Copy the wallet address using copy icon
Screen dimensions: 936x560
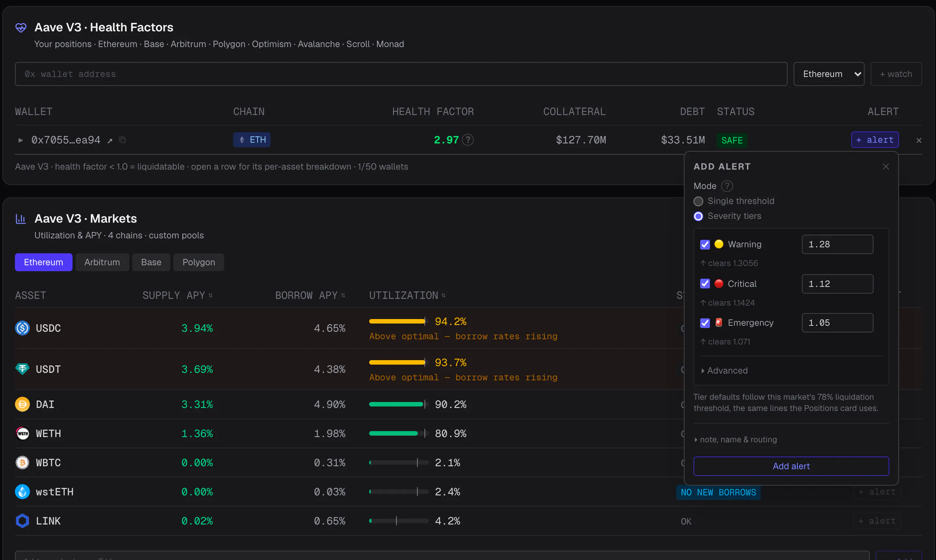tap(122, 140)
